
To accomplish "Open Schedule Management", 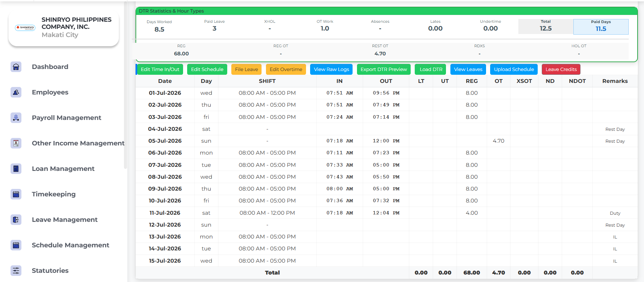I will coord(70,245).
